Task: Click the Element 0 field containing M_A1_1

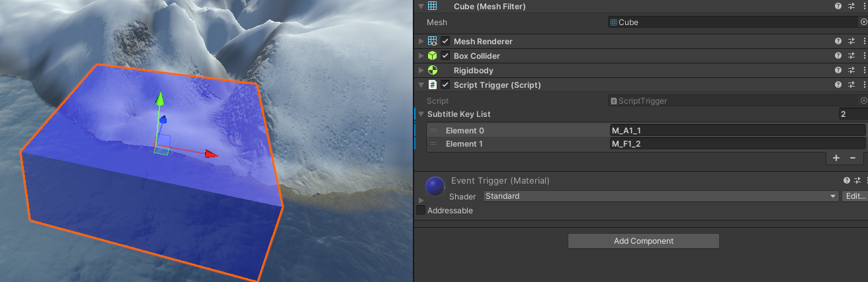Action: click(738, 131)
